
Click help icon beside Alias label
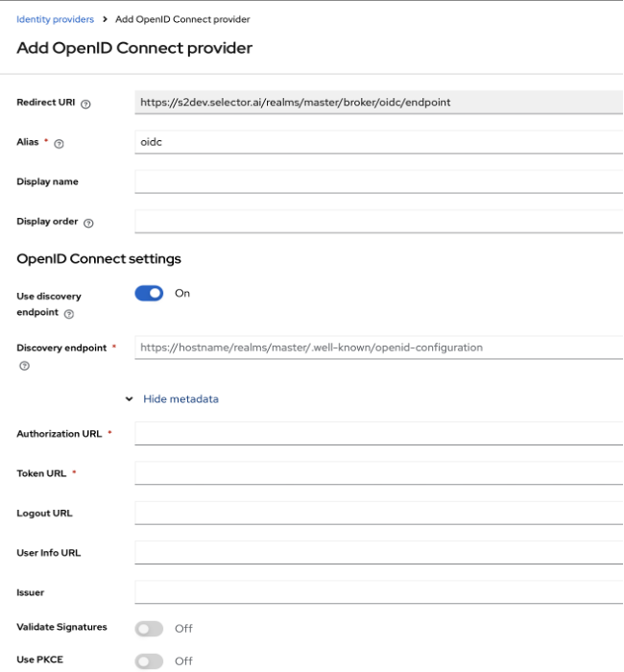coord(60,143)
